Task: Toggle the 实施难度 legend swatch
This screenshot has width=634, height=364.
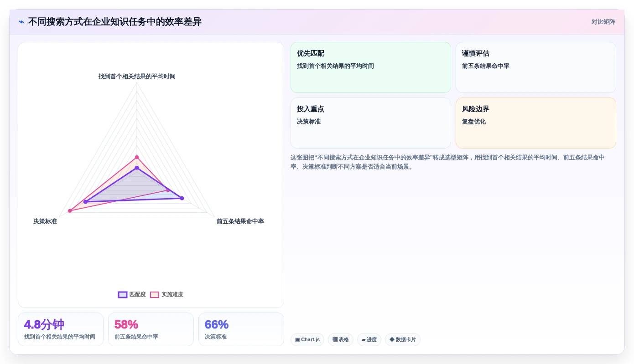Action: pos(155,295)
